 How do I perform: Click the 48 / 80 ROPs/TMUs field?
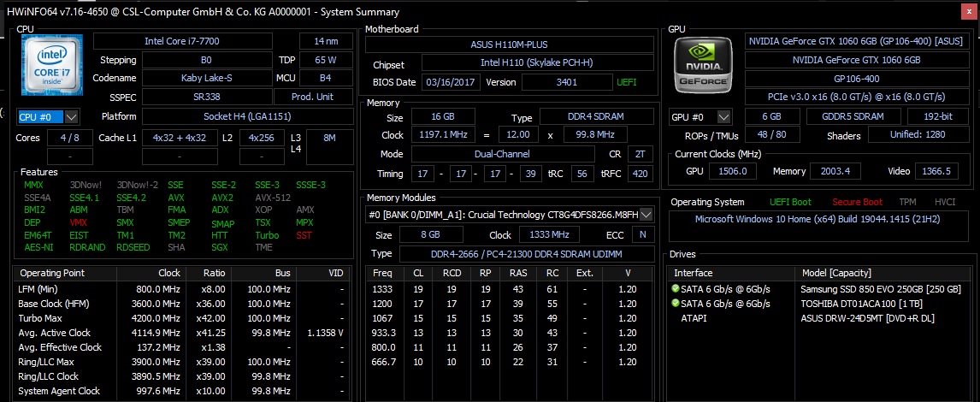772,134
